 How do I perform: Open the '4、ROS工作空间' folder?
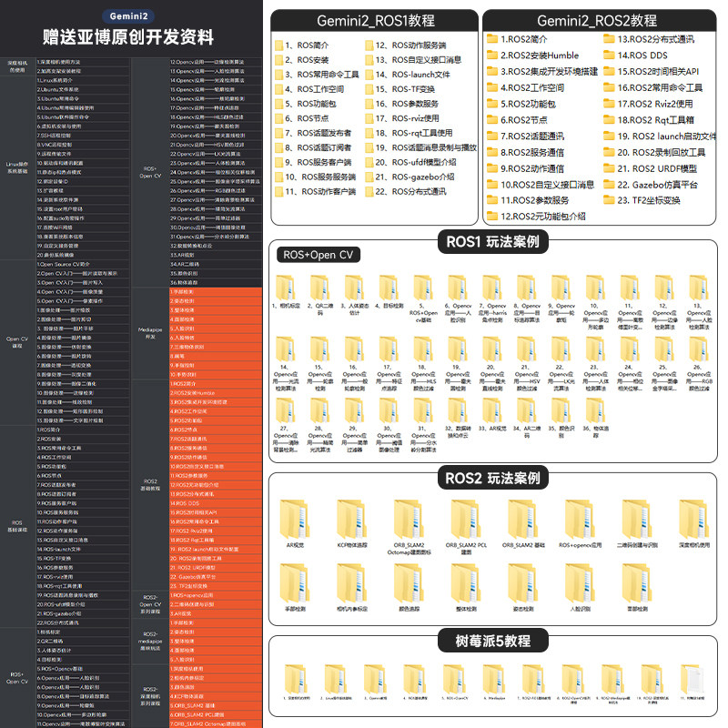[x=309, y=88]
